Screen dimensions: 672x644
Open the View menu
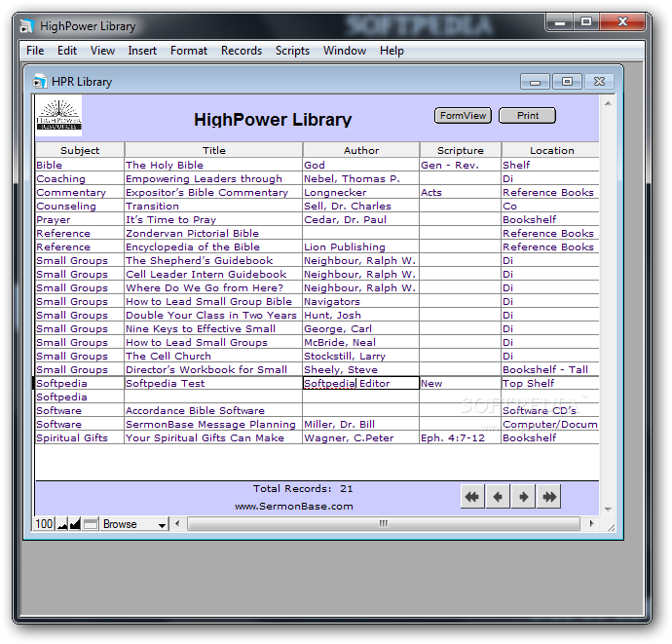pos(102,51)
